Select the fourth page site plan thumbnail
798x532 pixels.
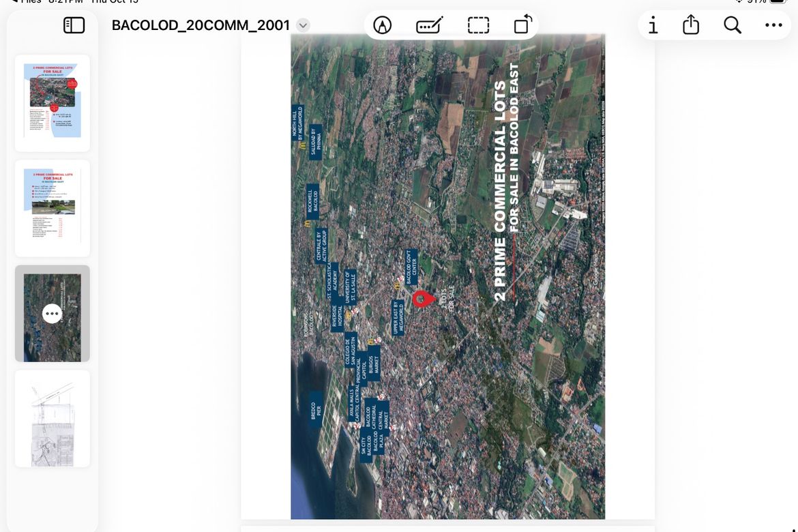53,419
